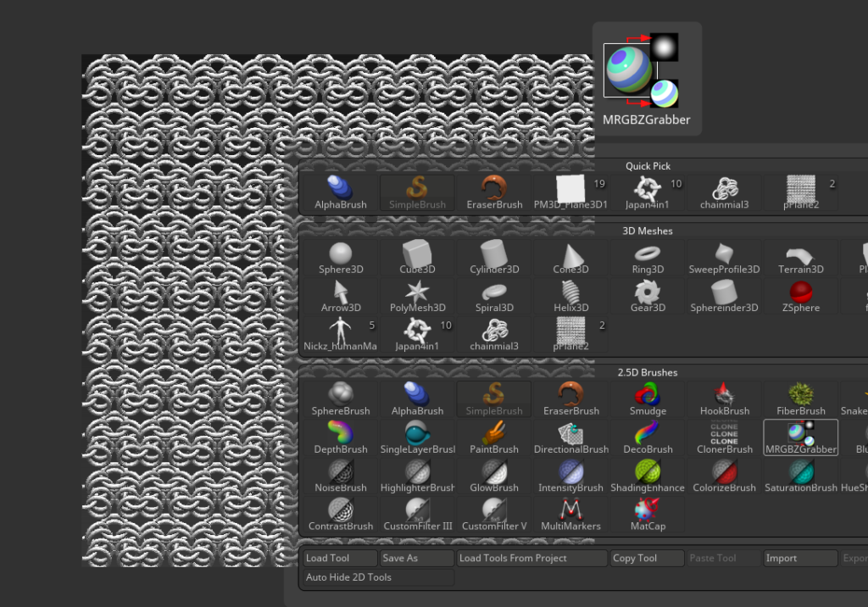The height and width of the screenshot is (607, 868).
Task: Pick the HookBrush tool
Action: point(725,399)
